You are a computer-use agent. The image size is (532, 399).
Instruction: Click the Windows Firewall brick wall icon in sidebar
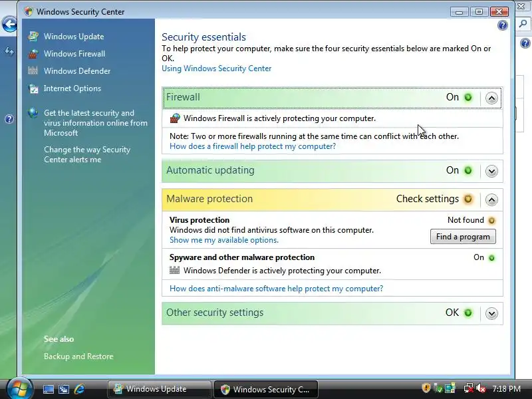tap(33, 54)
